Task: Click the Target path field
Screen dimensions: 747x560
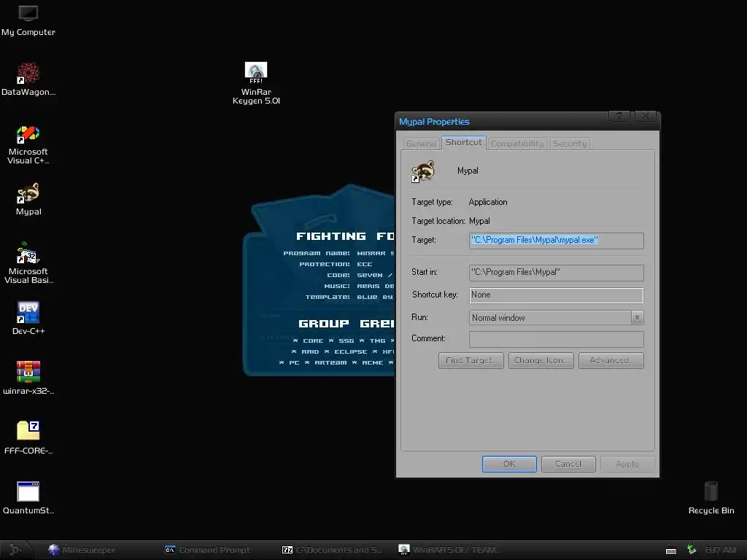Action: tap(556, 241)
